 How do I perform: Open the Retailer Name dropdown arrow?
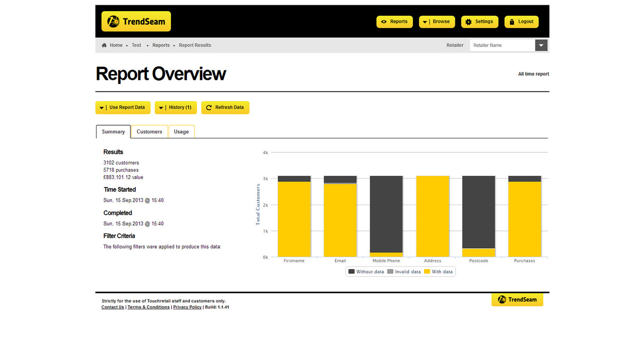click(x=540, y=45)
